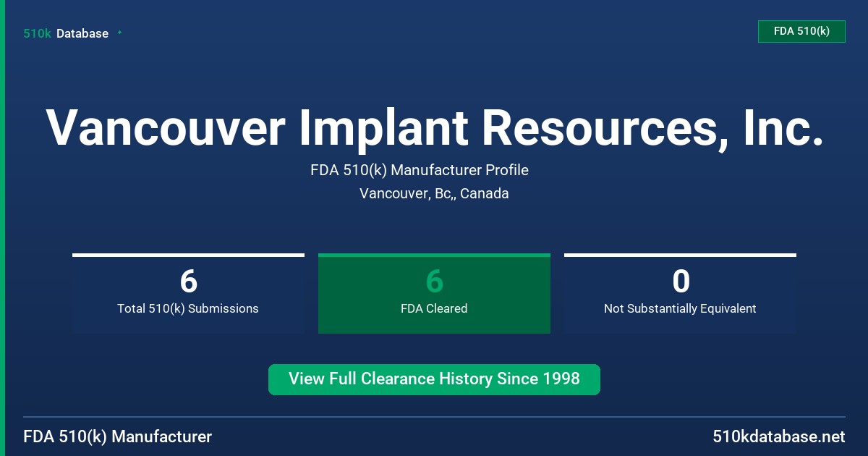The height and width of the screenshot is (456, 868).
Task: Click the FDA 510(k) Manufacturer footer text
Action: (x=118, y=436)
